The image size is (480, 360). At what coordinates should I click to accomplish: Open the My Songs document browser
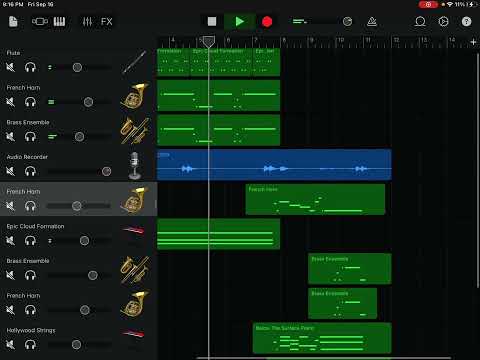tap(13, 22)
